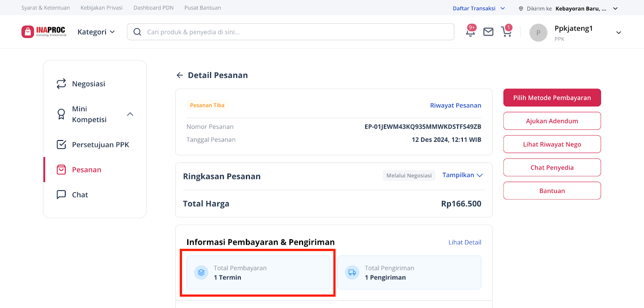Viewport: 644px width, 308px height.
Task: Click the Melalui Negosiasi tag
Action: [x=409, y=176]
